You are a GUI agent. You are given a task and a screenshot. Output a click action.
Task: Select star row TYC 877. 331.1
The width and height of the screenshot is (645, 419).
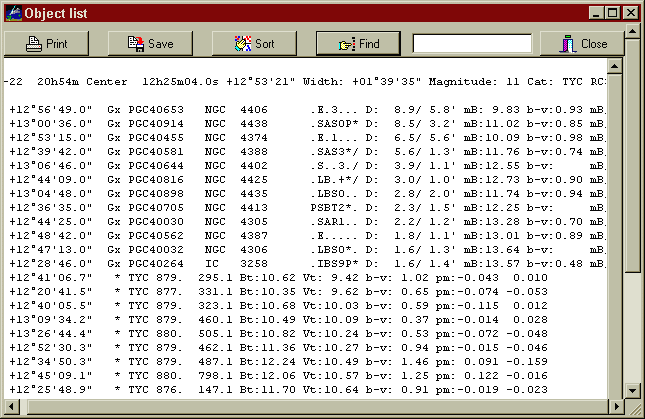306,292
